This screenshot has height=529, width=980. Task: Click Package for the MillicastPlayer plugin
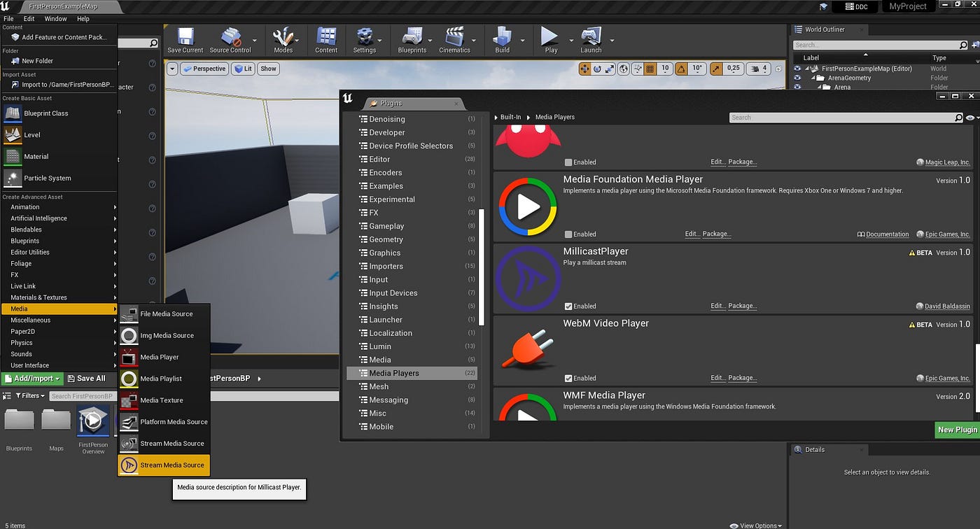point(743,306)
